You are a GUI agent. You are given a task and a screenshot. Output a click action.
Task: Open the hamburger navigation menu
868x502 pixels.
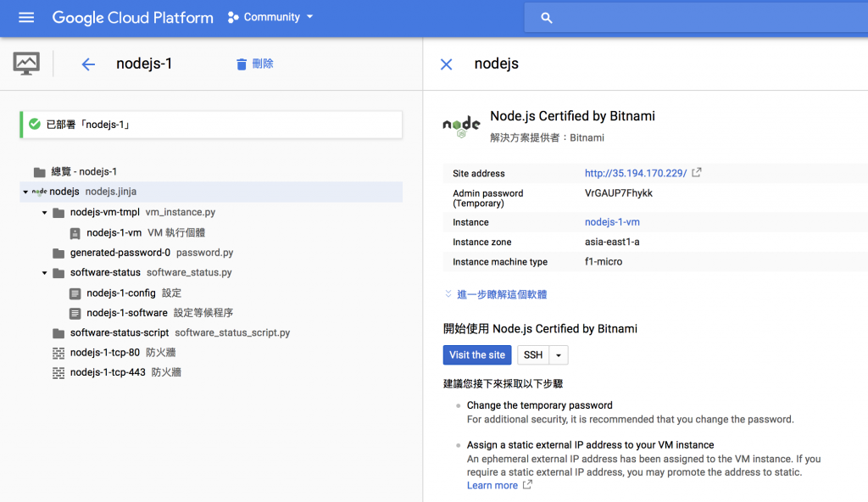tap(26, 17)
